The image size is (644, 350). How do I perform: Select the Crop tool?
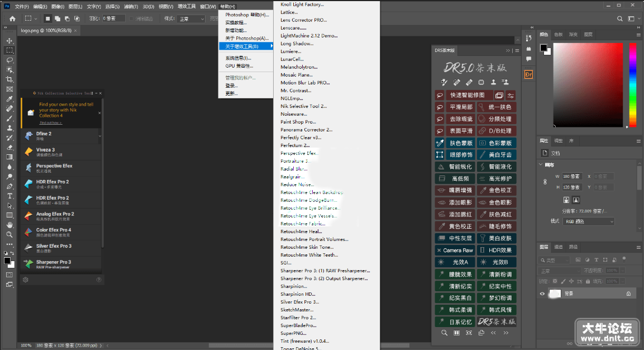(9, 79)
